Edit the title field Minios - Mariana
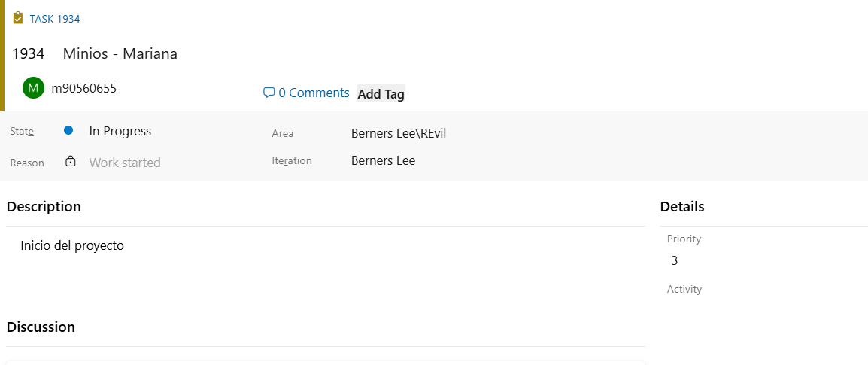 coord(120,54)
